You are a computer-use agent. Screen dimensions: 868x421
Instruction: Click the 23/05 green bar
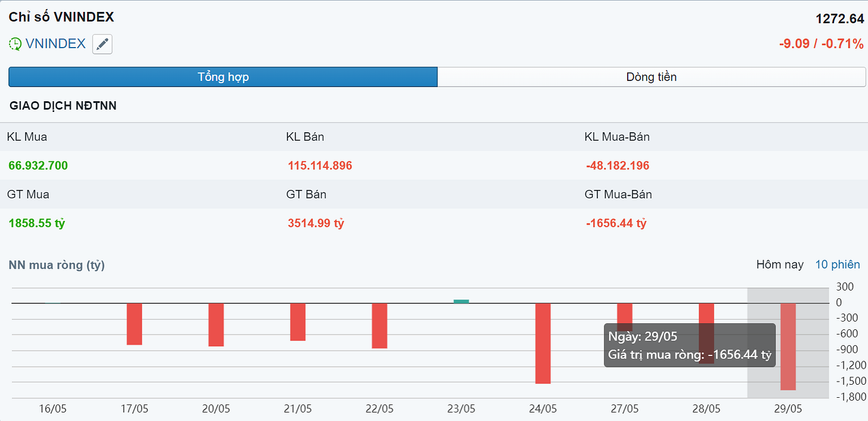pyautogui.click(x=461, y=301)
